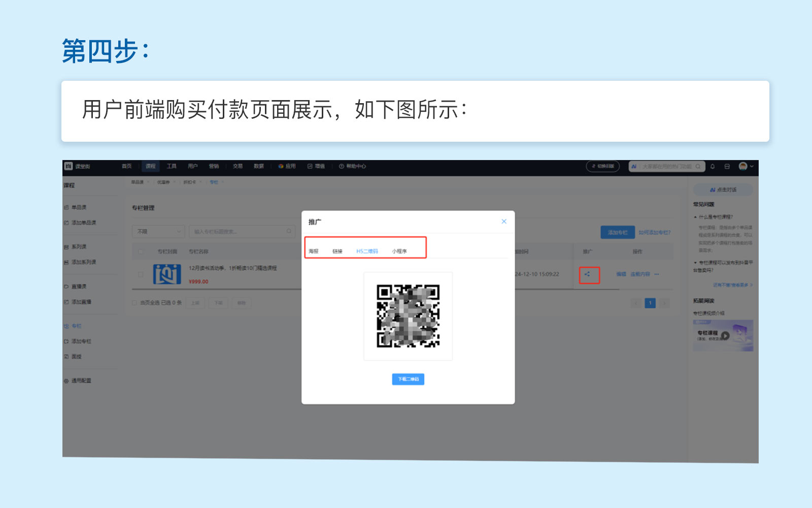The image size is (812, 508).
Task: Open the 首页 top navigation item
Action: click(x=127, y=166)
